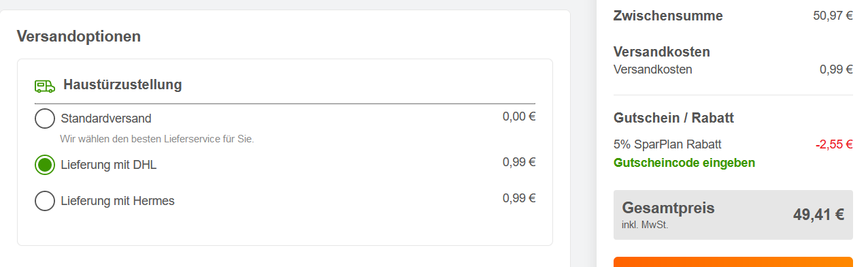Click the 0,00 € Standardversand price

point(519,116)
